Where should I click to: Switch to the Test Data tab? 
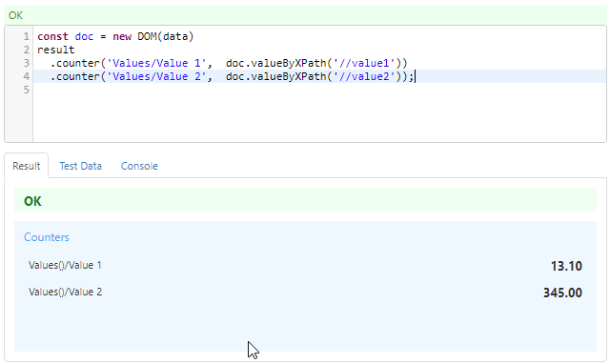tap(80, 166)
